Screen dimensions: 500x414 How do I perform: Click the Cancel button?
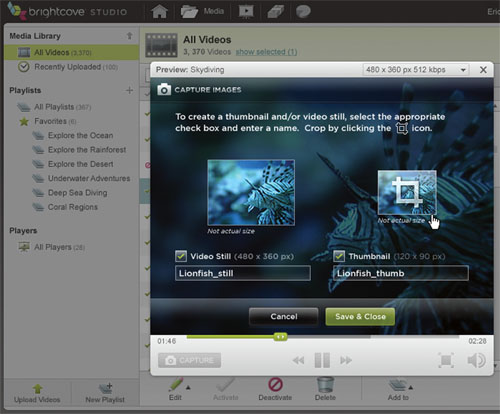click(x=284, y=316)
